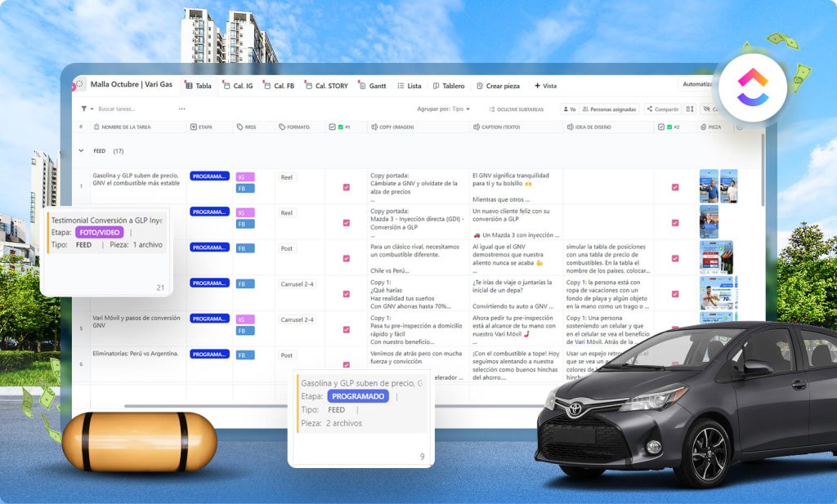Click the filter funnel icon
Viewport: 837px width, 504px height.
coord(84,109)
